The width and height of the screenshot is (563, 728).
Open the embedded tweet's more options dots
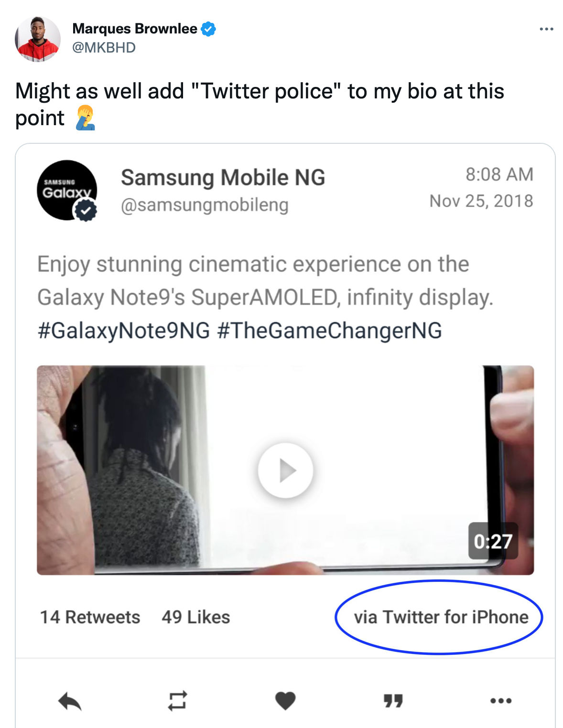501,701
